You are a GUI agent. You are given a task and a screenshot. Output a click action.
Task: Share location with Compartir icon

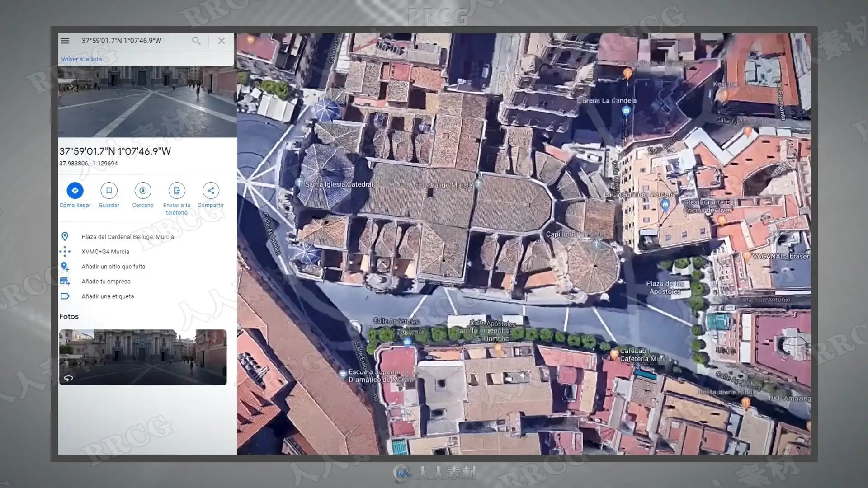211,191
